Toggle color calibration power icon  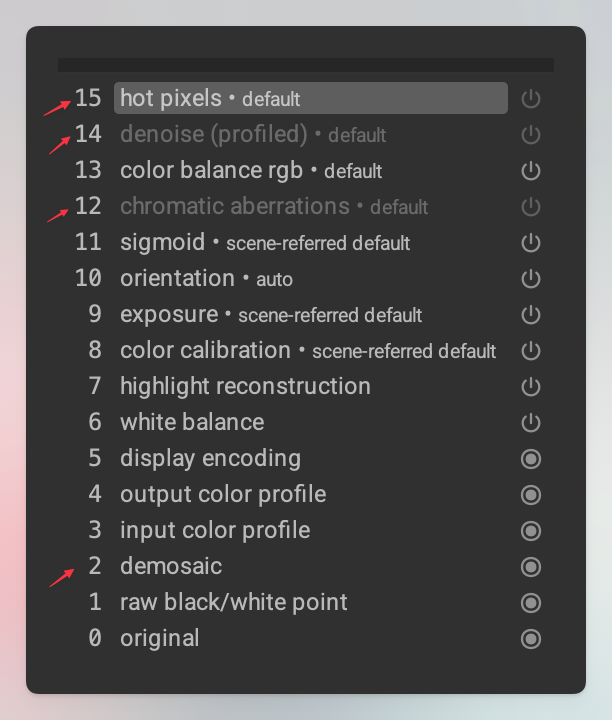click(x=531, y=351)
